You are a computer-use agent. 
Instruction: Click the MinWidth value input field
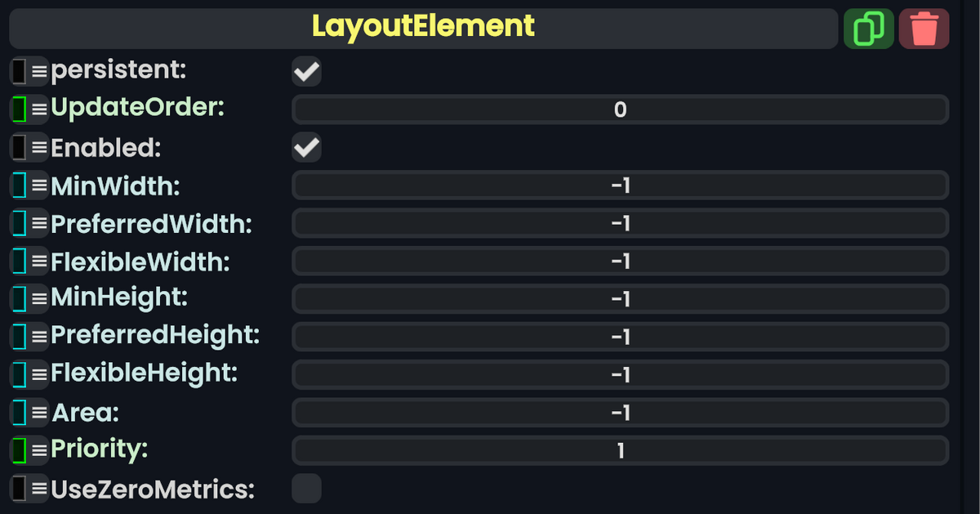621,185
